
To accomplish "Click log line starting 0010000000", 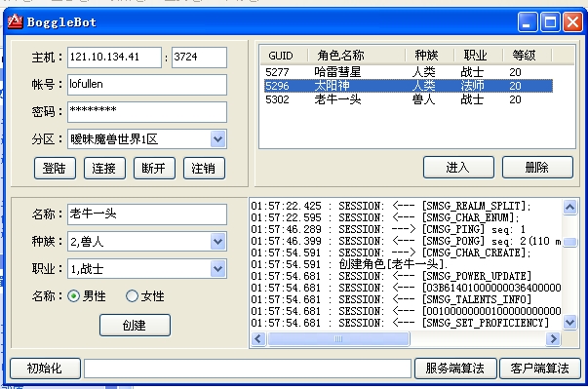I will pyautogui.click(x=406, y=311).
